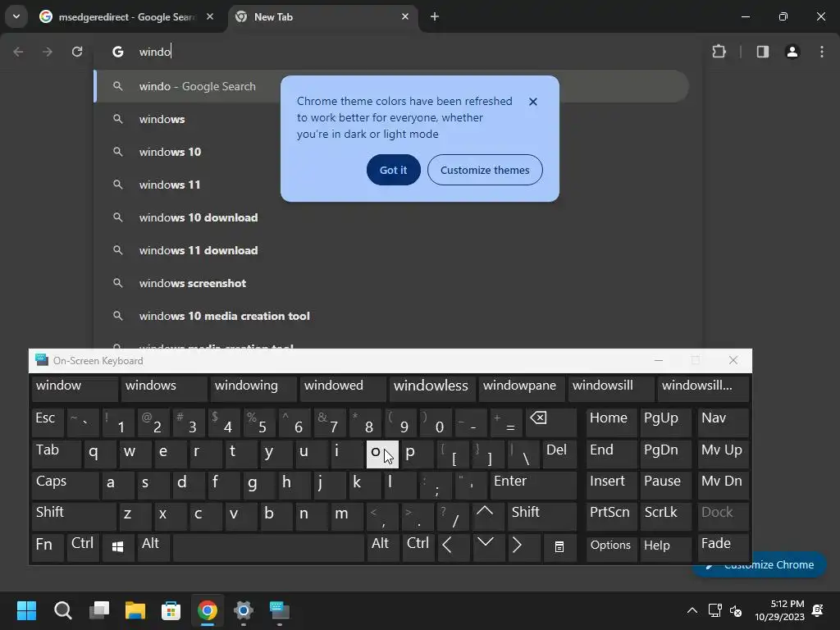Viewport: 840px width, 630px height.
Task: Dismiss the Chrome theme colors popup
Action: point(532,101)
